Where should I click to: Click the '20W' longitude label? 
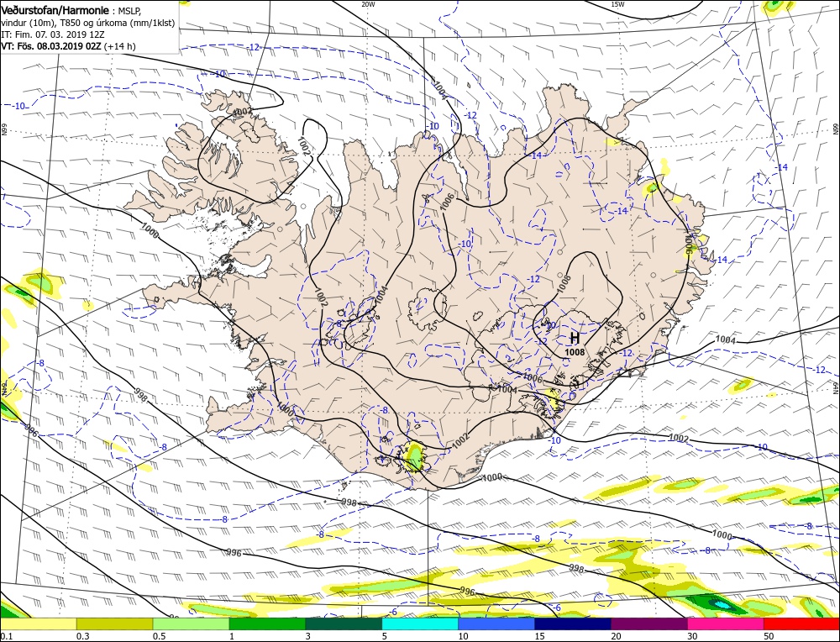pyautogui.click(x=368, y=3)
